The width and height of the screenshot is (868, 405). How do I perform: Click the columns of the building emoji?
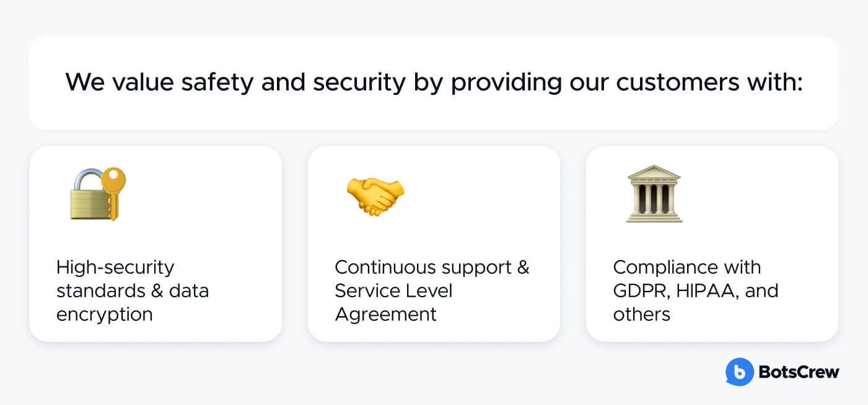[x=654, y=198]
